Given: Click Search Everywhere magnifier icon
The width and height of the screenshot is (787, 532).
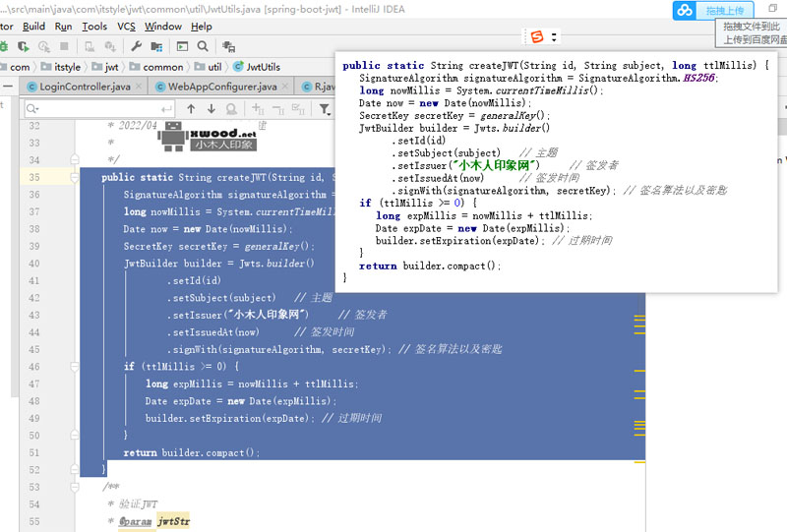Looking at the screenshot, I should pos(203,46).
